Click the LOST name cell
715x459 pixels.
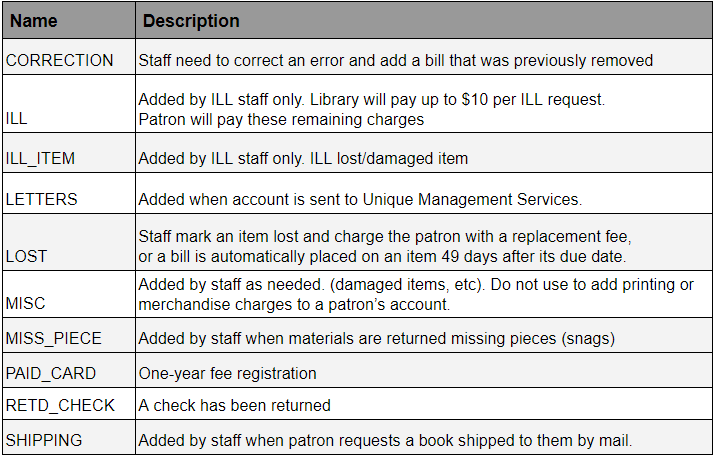pos(26,257)
